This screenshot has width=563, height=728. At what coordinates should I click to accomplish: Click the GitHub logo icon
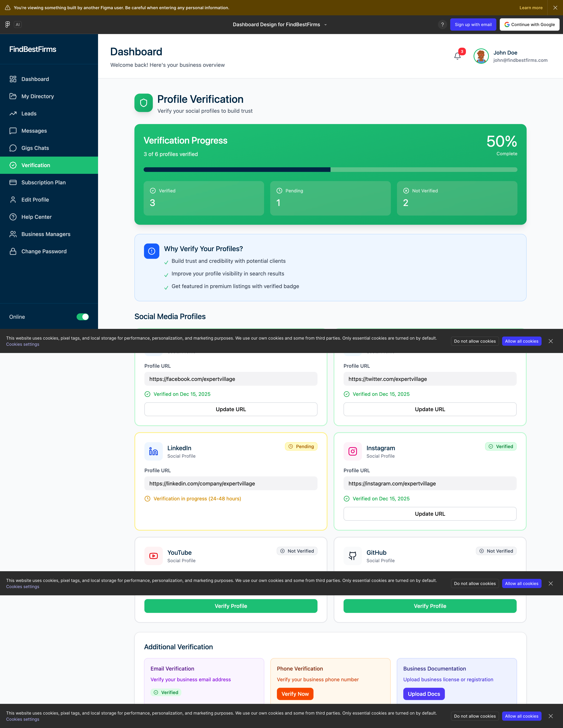click(x=353, y=556)
